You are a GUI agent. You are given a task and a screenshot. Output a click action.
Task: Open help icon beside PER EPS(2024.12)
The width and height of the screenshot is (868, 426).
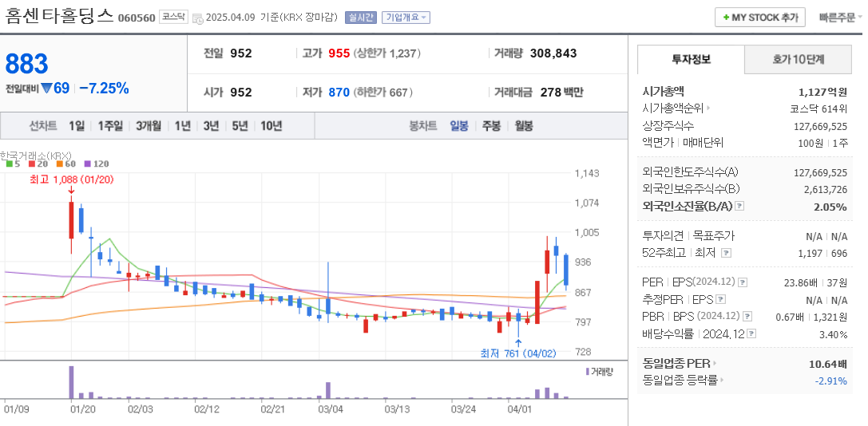pyautogui.click(x=743, y=282)
